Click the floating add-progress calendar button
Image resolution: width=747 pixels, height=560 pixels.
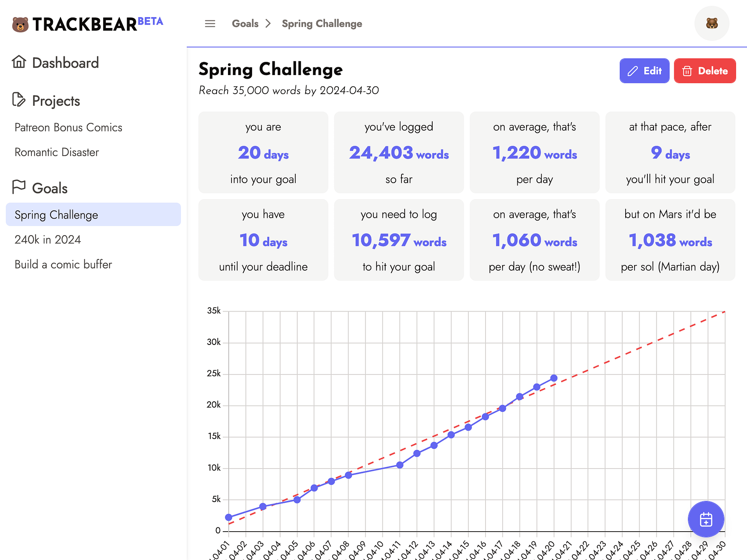[706, 519]
